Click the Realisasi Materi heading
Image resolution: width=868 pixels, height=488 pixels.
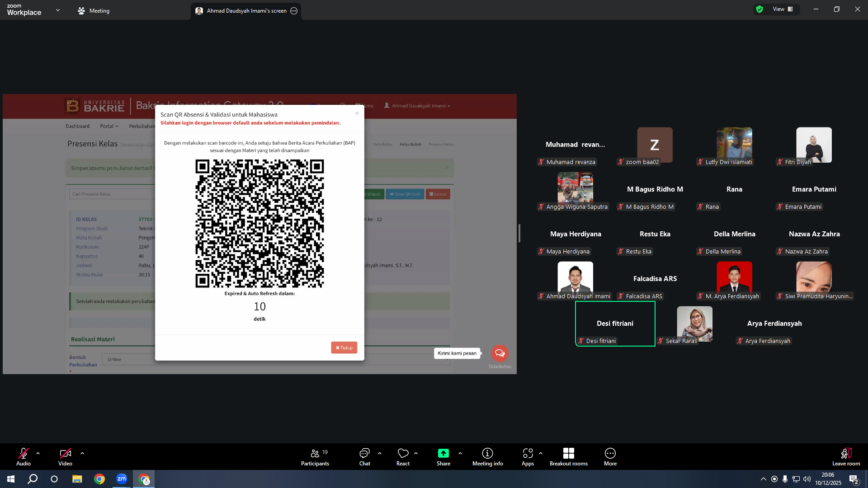tap(93, 339)
